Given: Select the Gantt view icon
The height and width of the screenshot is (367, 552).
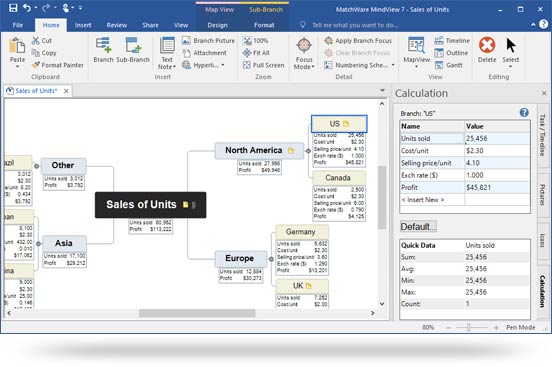Looking at the screenshot, I should point(439,65).
